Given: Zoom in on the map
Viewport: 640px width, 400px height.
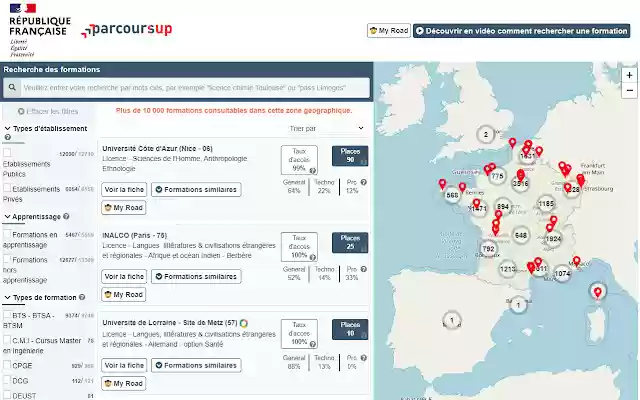Looking at the screenshot, I should (628, 75).
